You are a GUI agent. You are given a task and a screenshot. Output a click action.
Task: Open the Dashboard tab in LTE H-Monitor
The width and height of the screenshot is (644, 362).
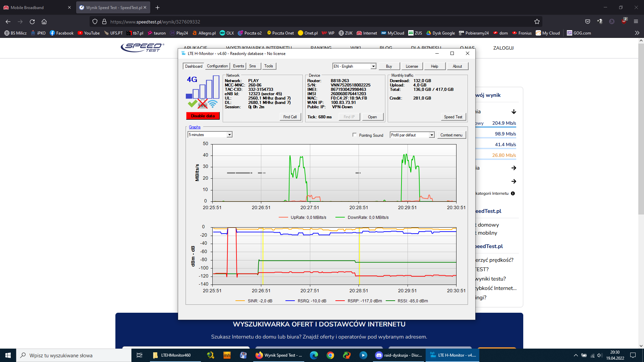tap(194, 66)
